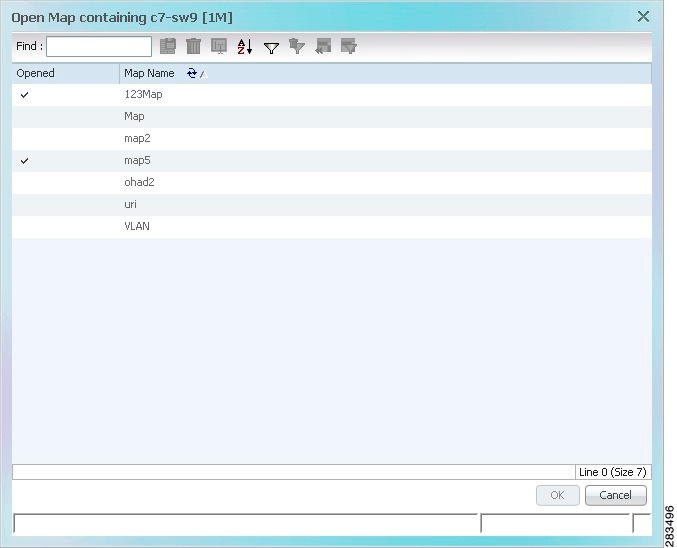Click the grayed properties display icon
Viewport: 677px width, 548px height.
pyautogui.click(x=219, y=46)
